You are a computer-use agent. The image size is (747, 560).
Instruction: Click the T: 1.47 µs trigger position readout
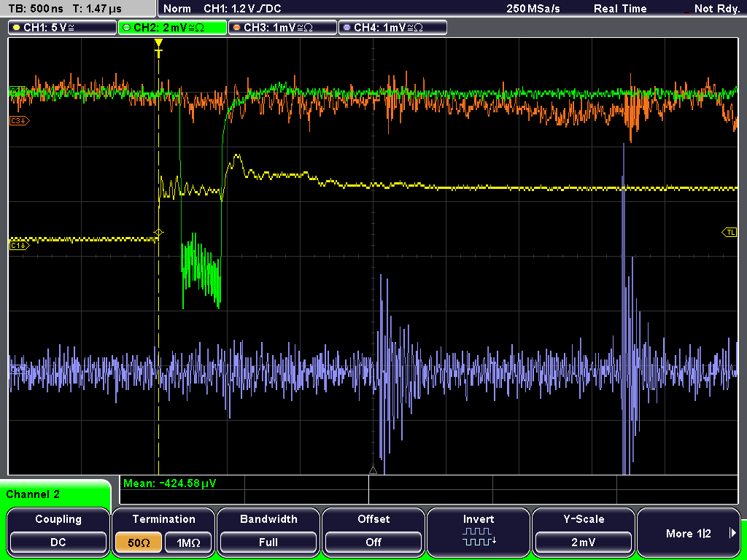[98, 9]
